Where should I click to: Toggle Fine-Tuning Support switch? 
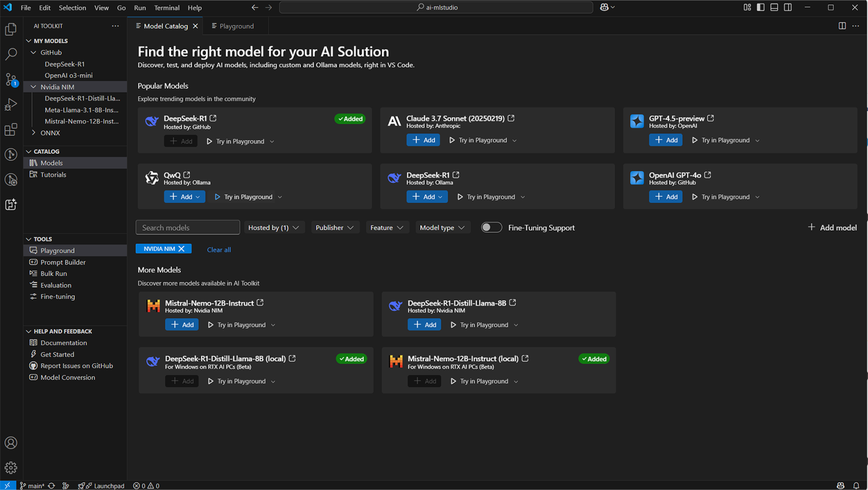[x=491, y=227]
